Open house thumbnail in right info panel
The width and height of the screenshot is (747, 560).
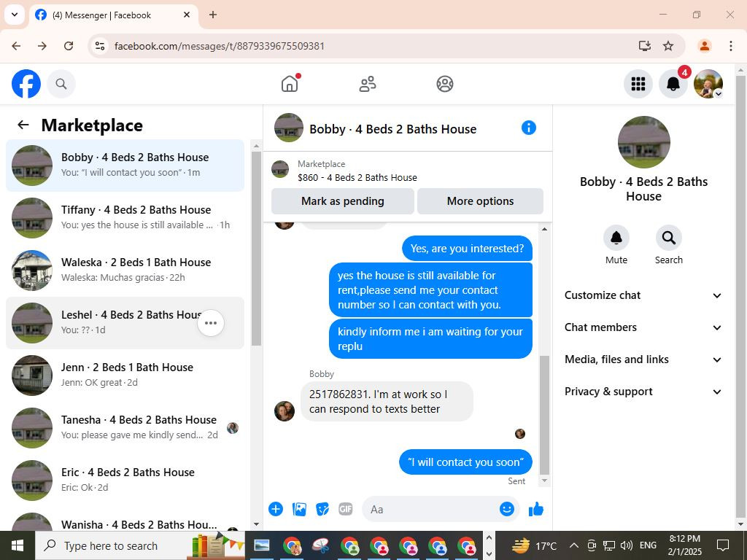[643, 142]
